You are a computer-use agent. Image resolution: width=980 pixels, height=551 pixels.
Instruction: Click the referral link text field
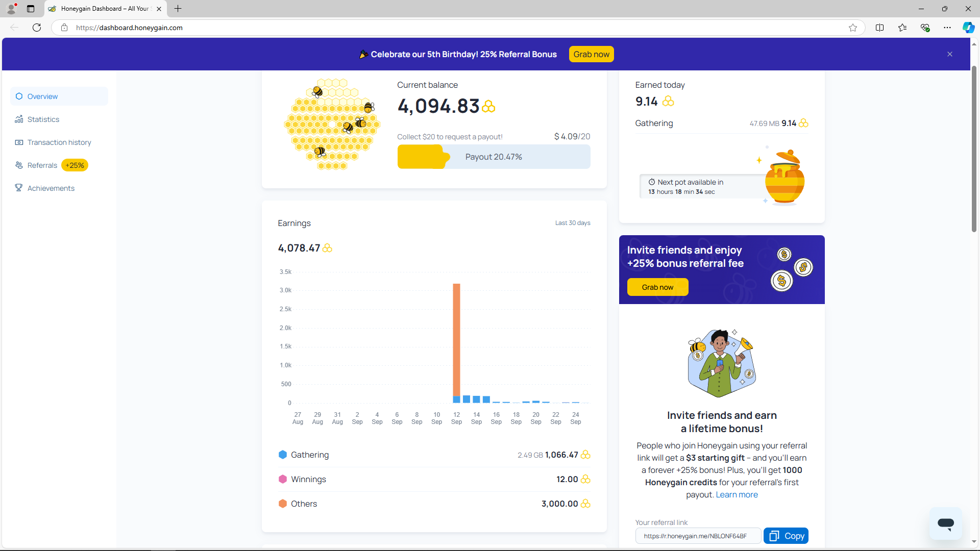pyautogui.click(x=698, y=536)
